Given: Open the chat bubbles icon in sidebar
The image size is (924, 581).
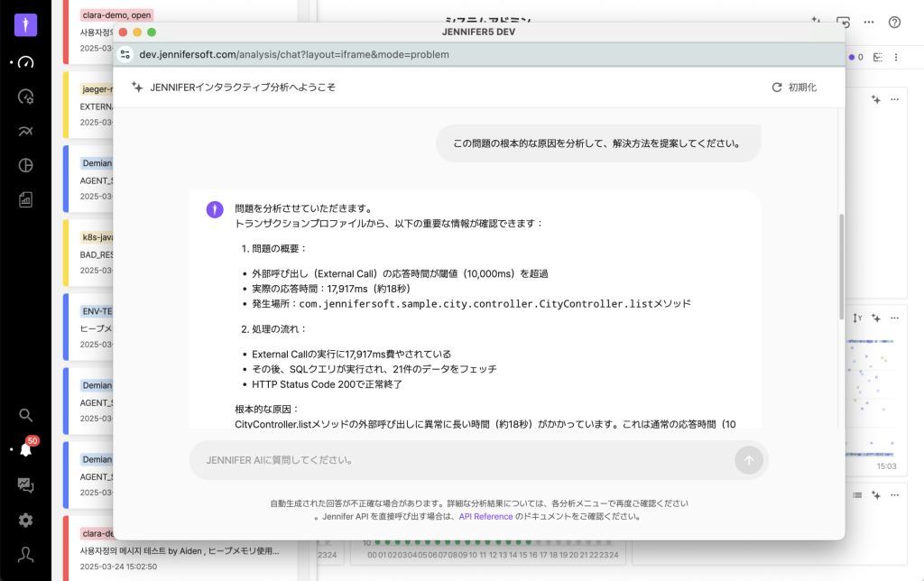Looking at the screenshot, I should (25, 484).
